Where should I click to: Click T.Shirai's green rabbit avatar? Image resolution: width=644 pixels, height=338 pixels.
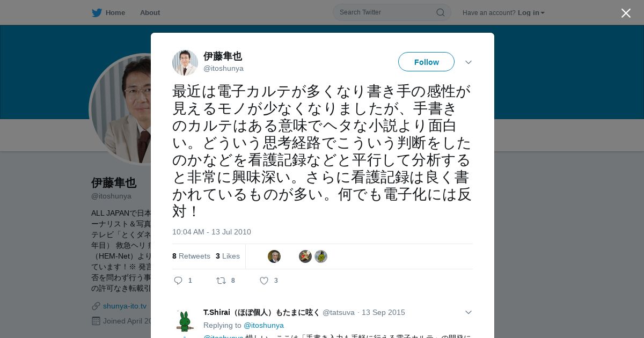(x=185, y=321)
